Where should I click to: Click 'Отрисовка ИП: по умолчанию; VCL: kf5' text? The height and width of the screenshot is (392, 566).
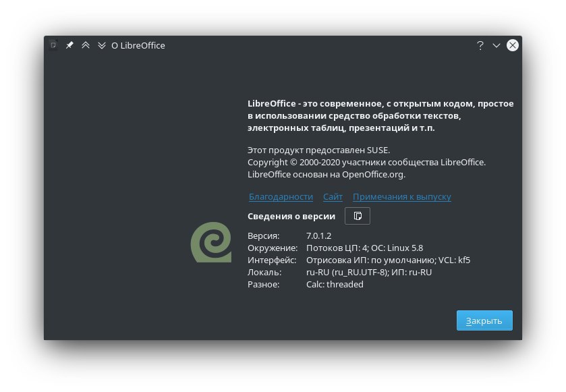[388, 260]
